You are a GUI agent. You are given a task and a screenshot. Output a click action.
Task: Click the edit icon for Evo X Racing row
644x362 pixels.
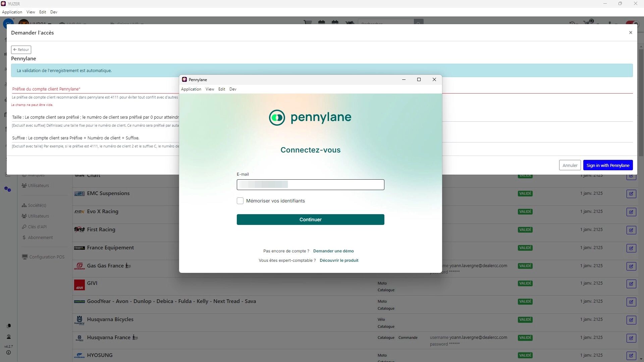631,212
